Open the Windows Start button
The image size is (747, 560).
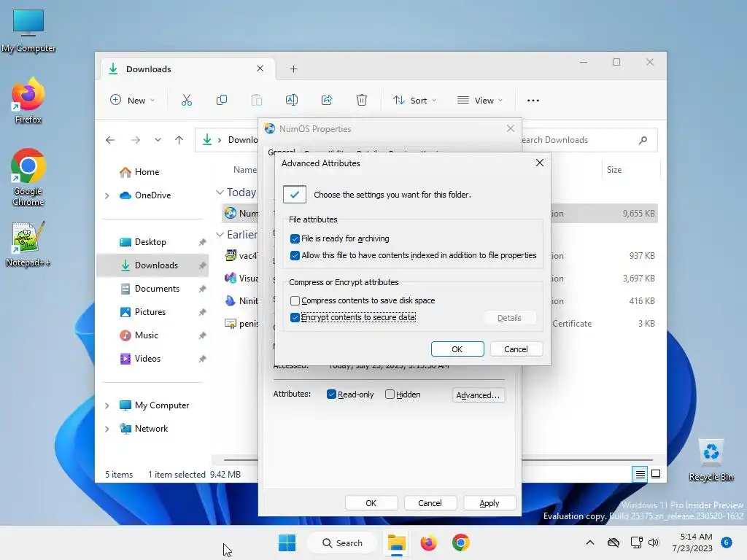click(287, 542)
